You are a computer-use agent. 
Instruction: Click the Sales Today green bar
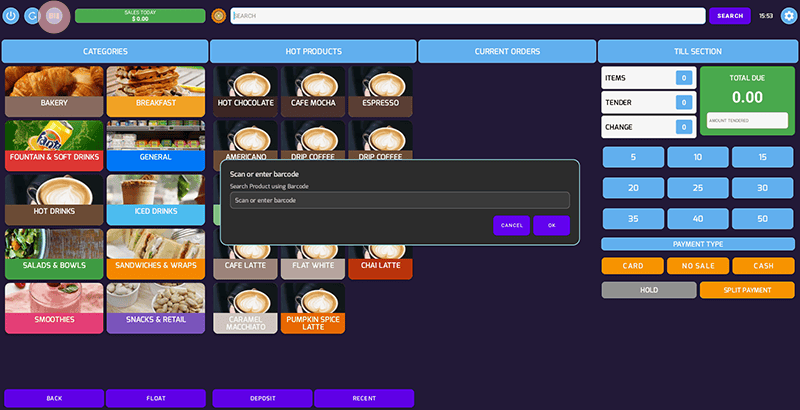point(140,16)
